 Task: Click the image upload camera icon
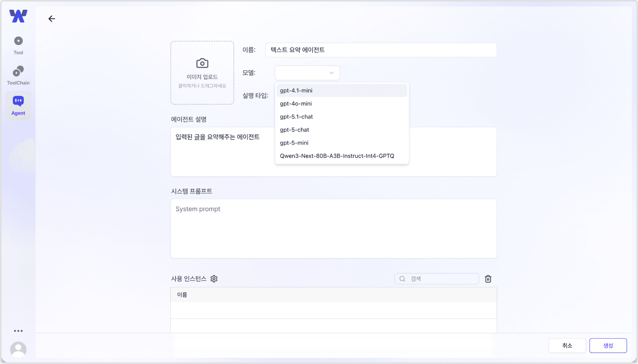[x=202, y=63]
